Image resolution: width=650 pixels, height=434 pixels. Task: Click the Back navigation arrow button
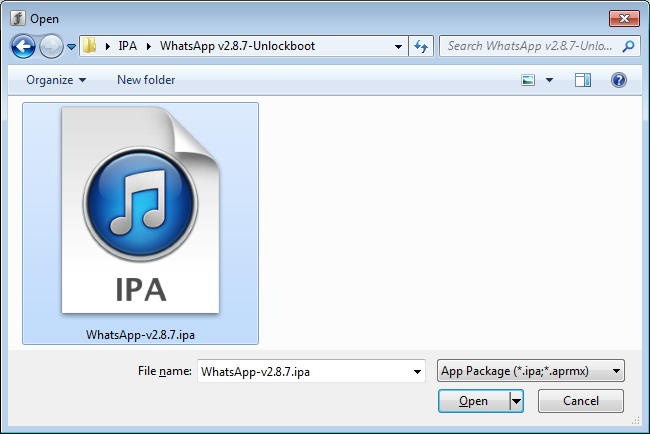coord(23,46)
